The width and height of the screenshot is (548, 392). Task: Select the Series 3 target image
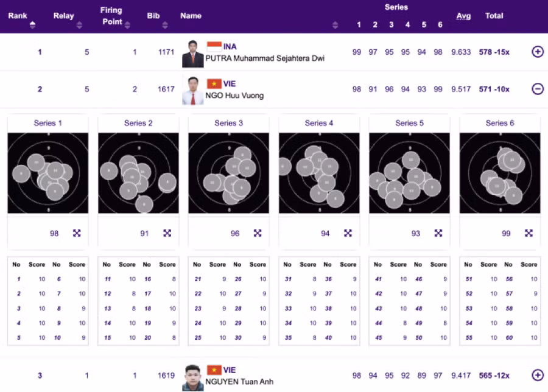coord(228,173)
